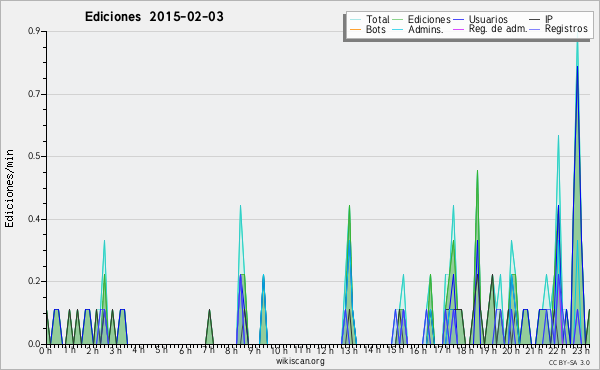This screenshot has height=370, width=600.
Task: Click the 0 h x-axis label
Action: click(x=45, y=351)
